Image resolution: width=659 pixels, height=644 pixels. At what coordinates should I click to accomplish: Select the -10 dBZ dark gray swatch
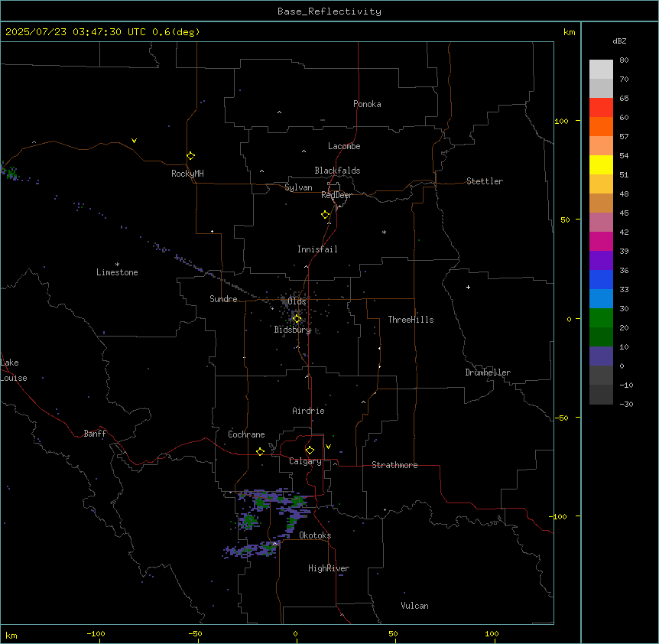[x=601, y=394]
